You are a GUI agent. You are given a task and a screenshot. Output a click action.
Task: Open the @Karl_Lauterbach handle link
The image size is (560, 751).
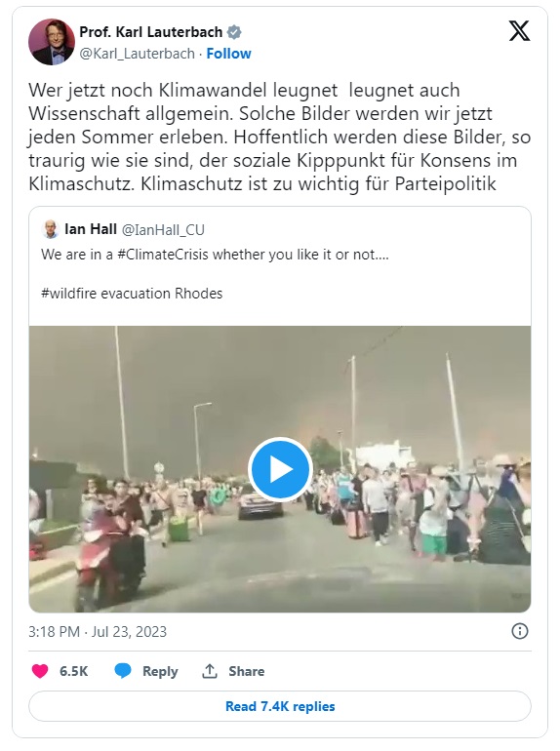pyautogui.click(x=137, y=54)
